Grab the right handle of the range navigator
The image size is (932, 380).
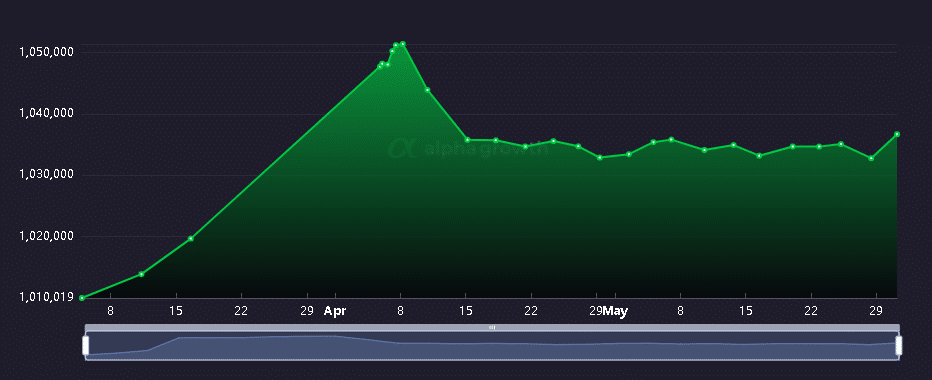tap(899, 346)
